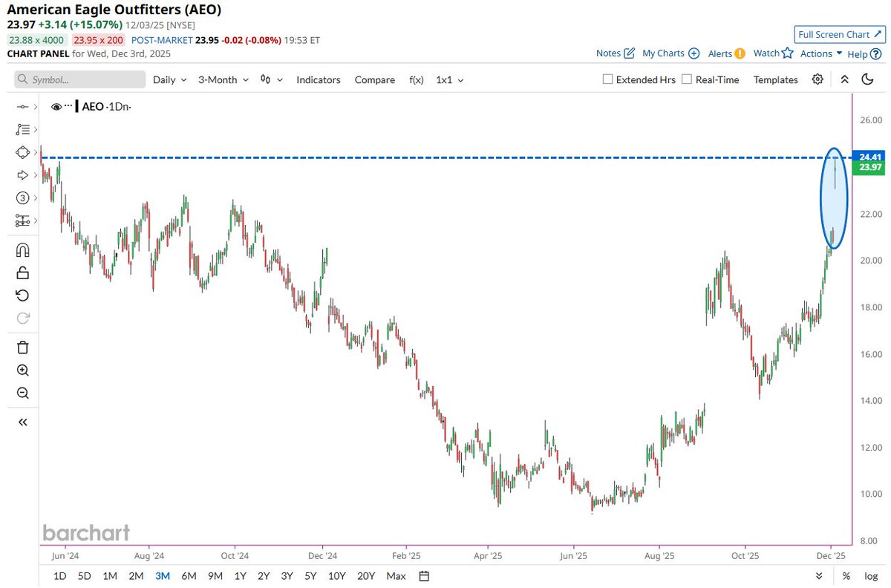Zoom in on the chart
This screenshot has width=891, height=588.
pos(22,370)
